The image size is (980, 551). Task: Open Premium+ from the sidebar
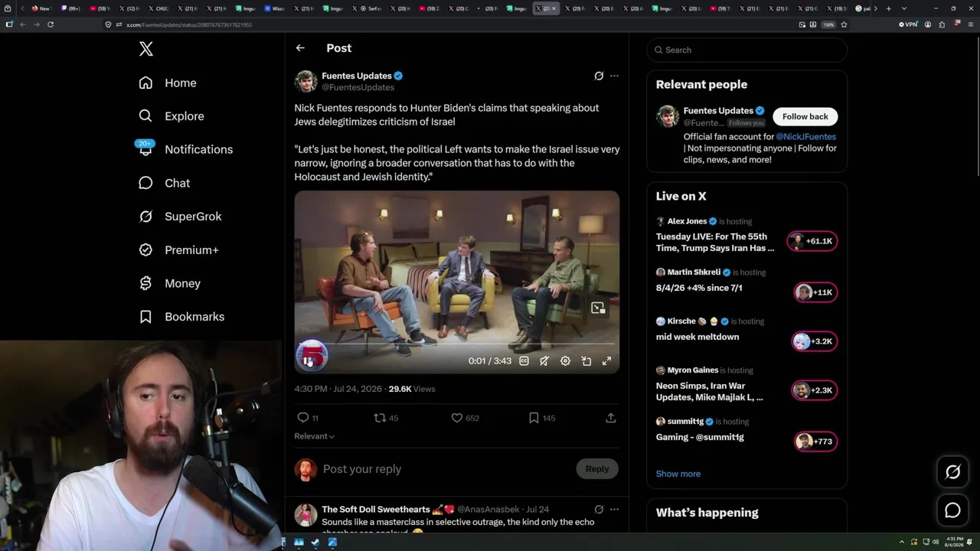(x=178, y=250)
